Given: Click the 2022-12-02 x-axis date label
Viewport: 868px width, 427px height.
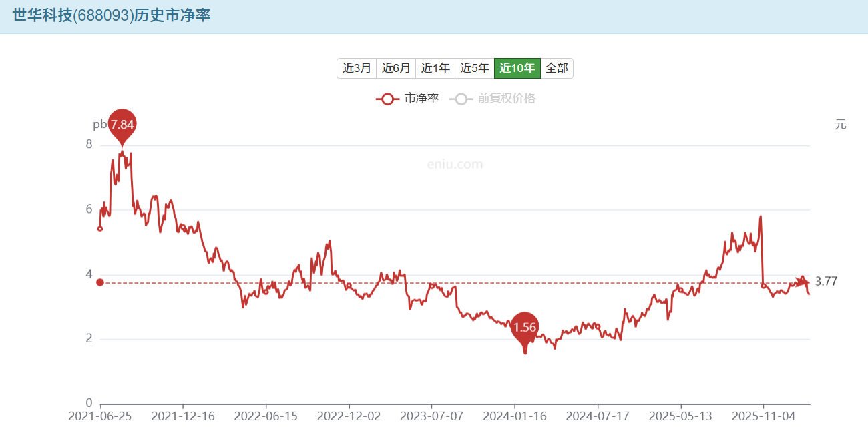Looking at the screenshot, I should pyautogui.click(x=349, y=416).
